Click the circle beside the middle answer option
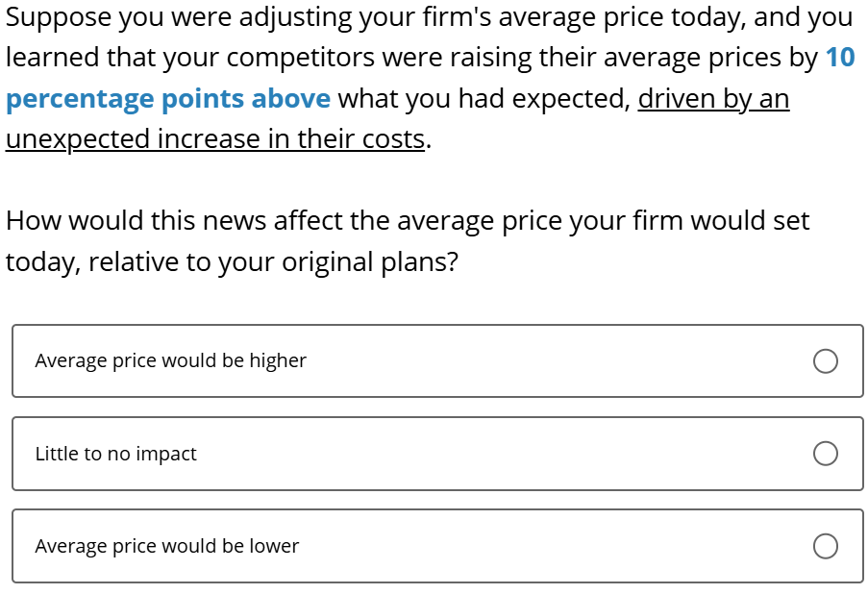This screenshot has width=868, height=594. point(825,453)
